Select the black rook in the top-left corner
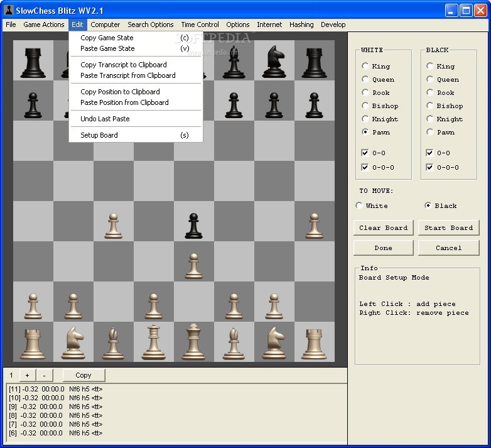This screenshot has height=448, width=491. point(33,63)
